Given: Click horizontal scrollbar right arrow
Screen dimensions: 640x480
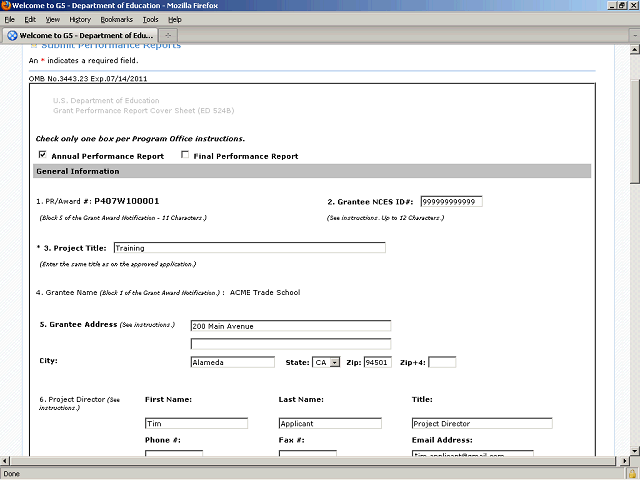Looking at the screenshot, I should click(x=624, y=461).
